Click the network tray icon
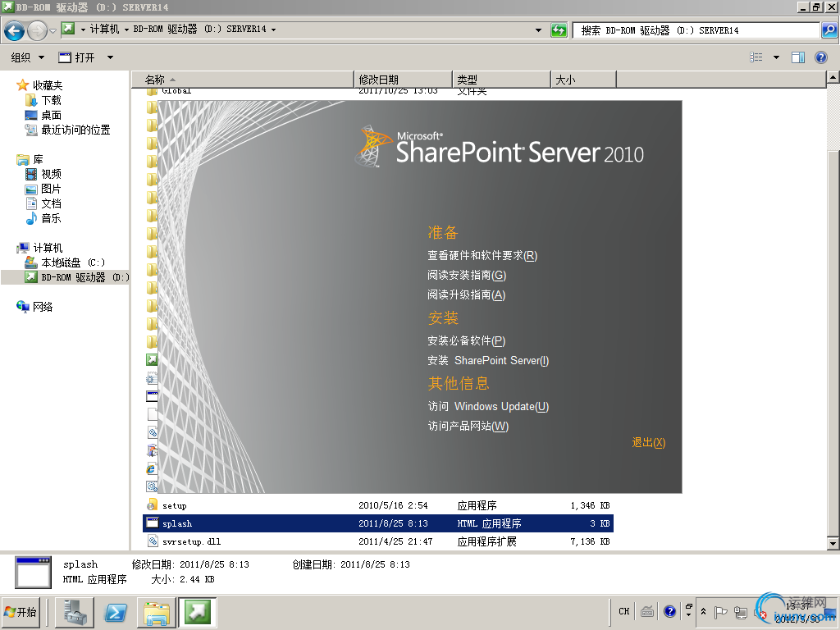 [741, 612]
